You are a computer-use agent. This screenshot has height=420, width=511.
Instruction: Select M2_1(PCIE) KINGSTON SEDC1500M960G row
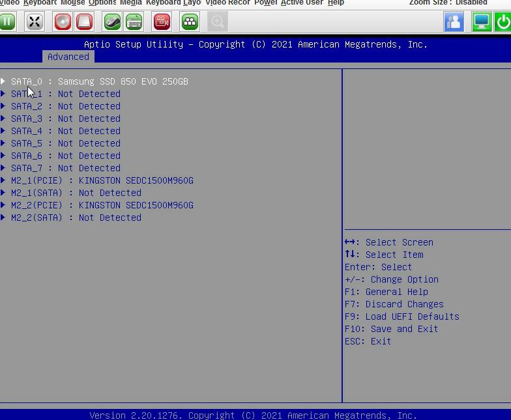(x=102, y=180)
